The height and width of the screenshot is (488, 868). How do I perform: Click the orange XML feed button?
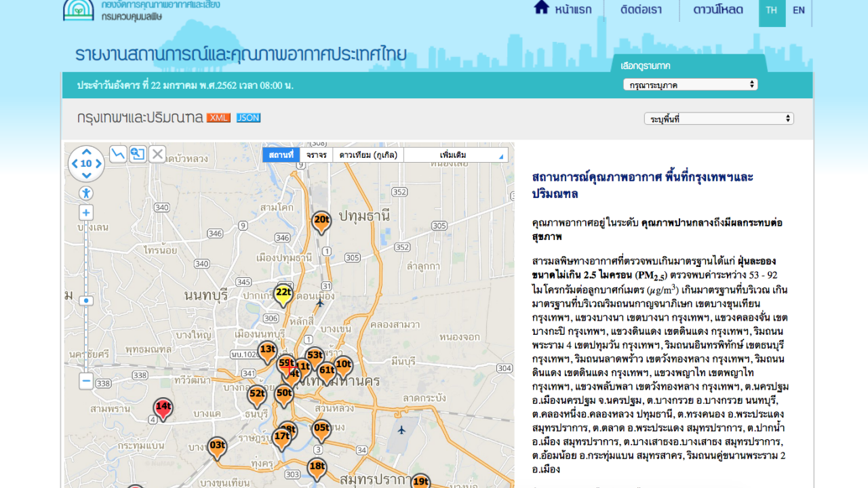point(218,118)
